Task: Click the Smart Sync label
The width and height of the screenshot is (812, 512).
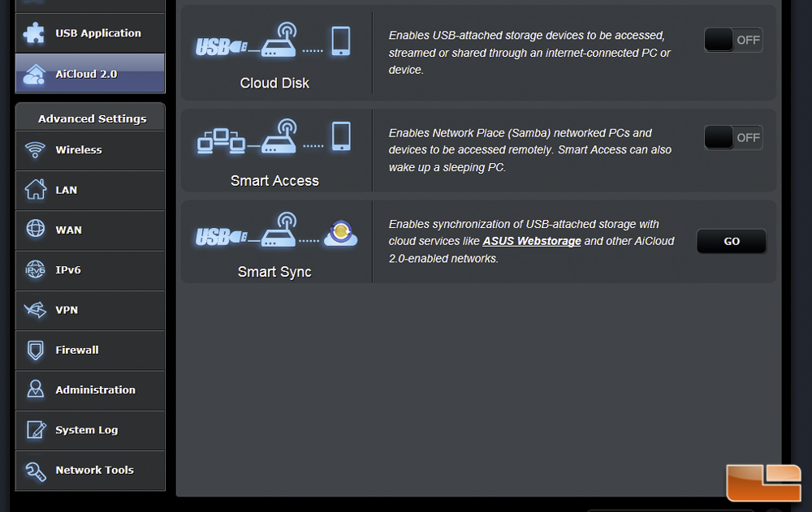Action: coord(274,272)
